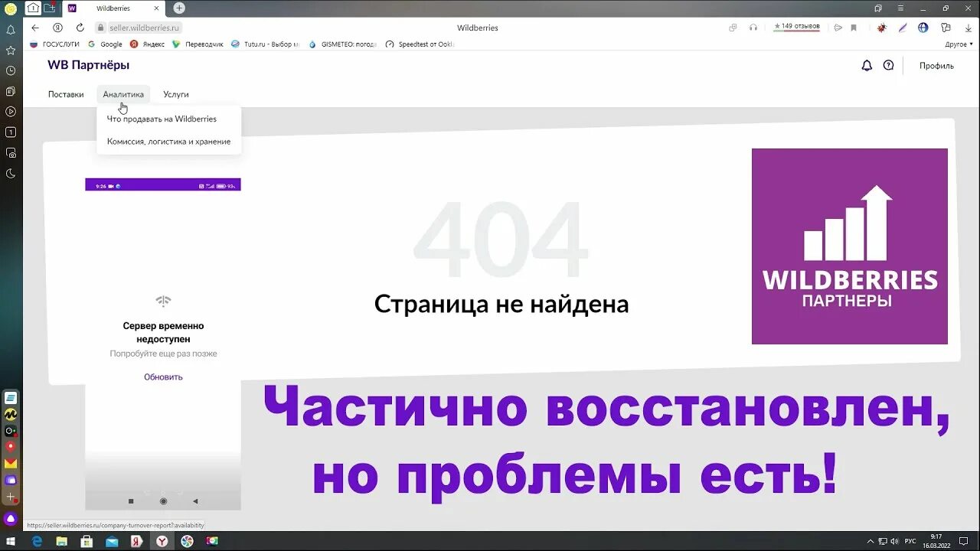Image resolution: width=980 pixels, height=551 pixels.
Task: Click the Yandex 'Я' home icon in the address bar
Action: point(57,28)
